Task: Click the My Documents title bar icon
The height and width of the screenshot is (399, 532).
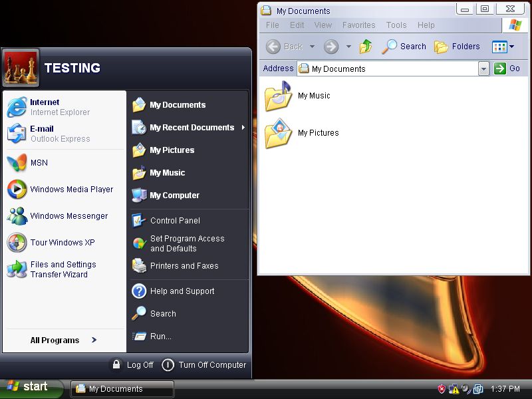Action: coord(266,11)
